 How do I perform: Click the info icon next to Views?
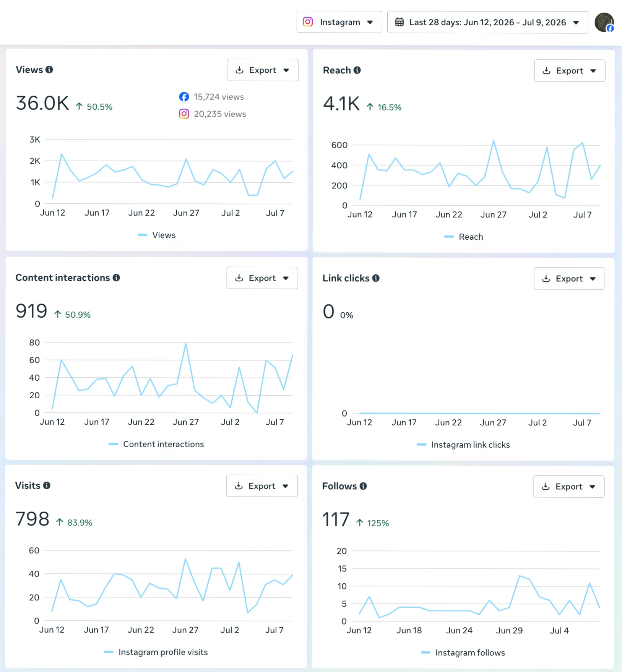click(x=49, y=70)
